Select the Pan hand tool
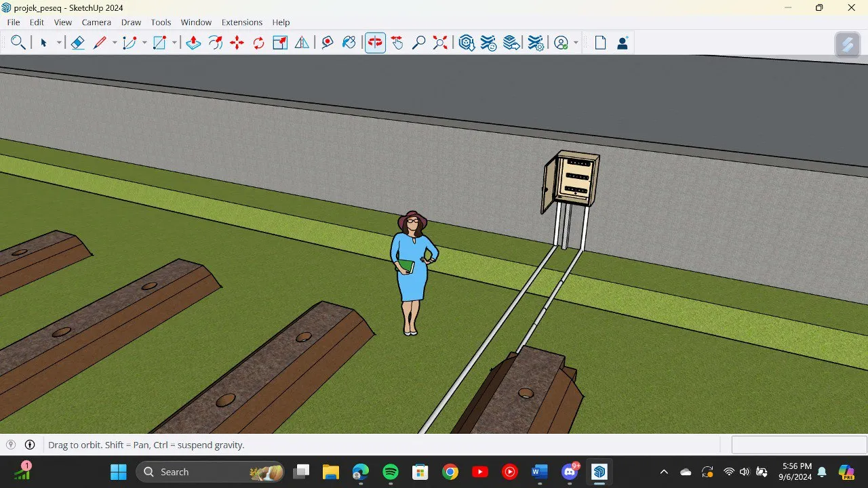Image resolution: width=868 pixels, height=488 pixels. point(397,43)
